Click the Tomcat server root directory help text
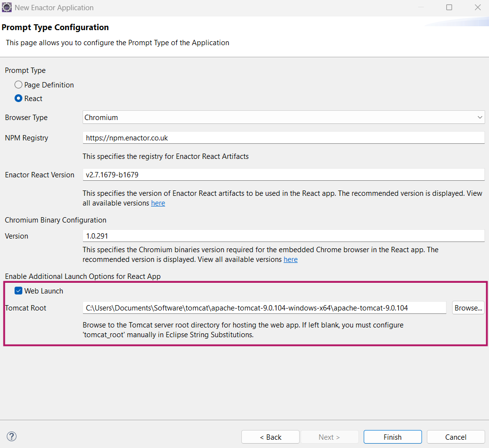This screenshot has width=489, height=448. coord(243,330)
